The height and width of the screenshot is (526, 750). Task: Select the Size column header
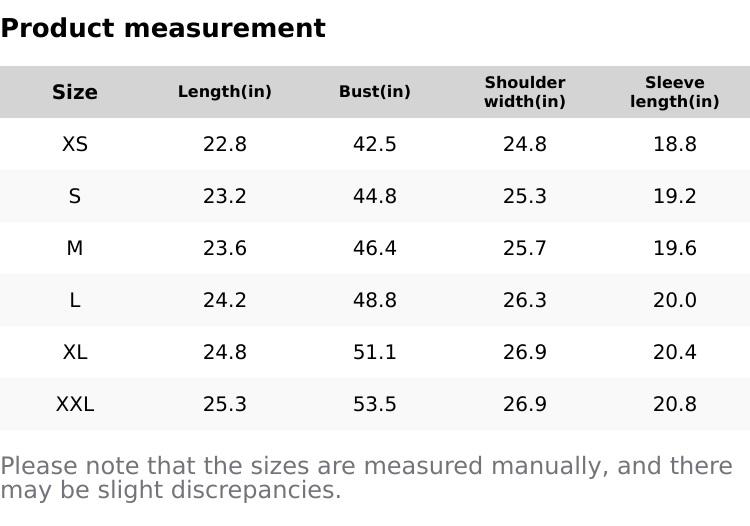75,92
